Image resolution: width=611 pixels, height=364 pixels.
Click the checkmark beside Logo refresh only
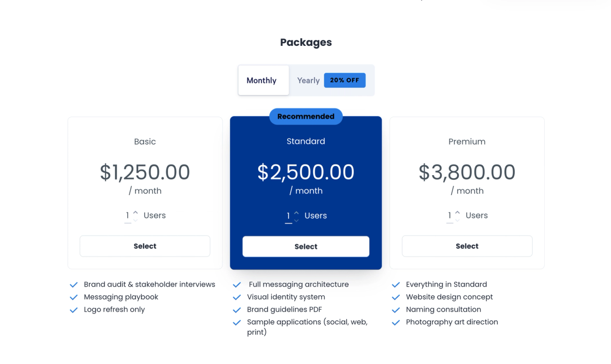point(73,309)
